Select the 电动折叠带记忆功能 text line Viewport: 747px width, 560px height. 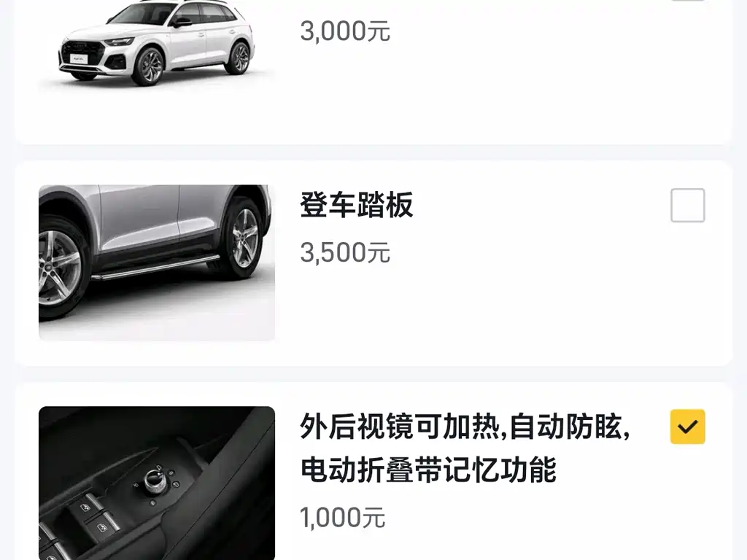tap(428, 470)
